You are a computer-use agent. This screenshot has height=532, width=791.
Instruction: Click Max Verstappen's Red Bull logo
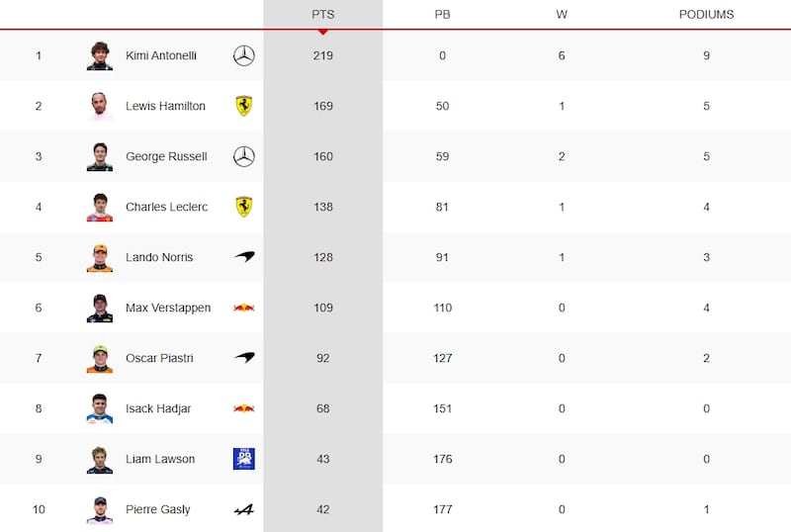[243, 308]
